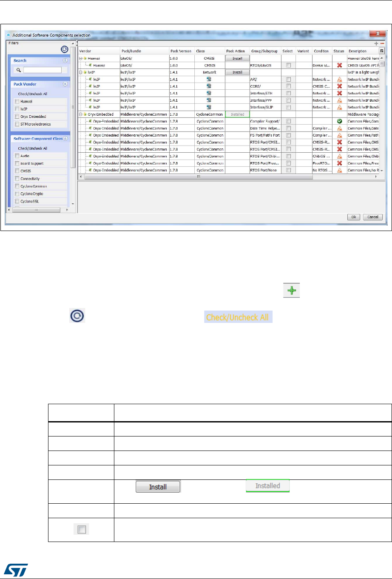The image size is (392, 579).
Task: Enable the CMSIS class filter checkbox
Action: click(17, 171)
